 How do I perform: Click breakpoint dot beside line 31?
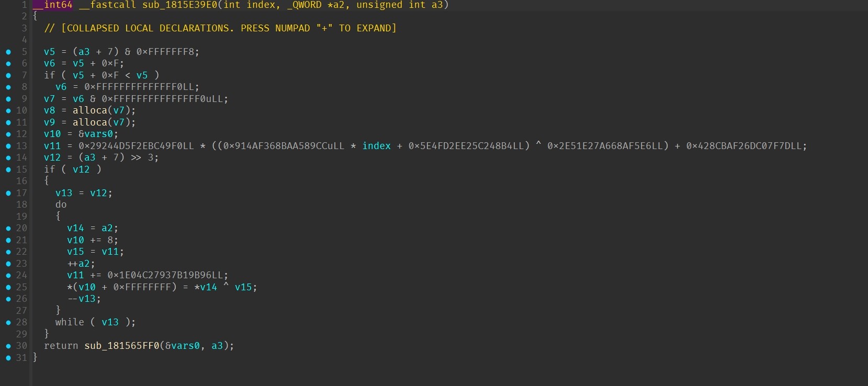(x=8, y=358)
